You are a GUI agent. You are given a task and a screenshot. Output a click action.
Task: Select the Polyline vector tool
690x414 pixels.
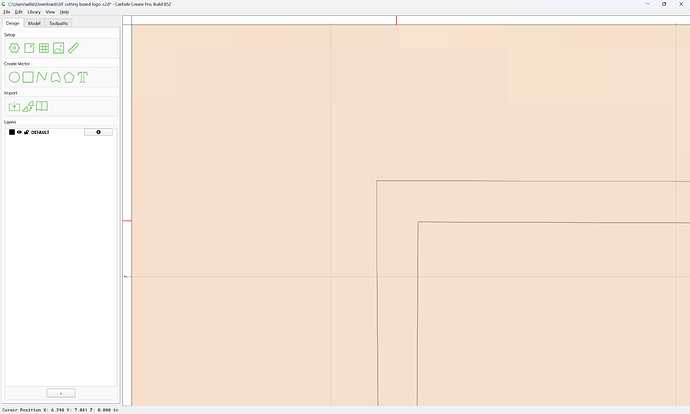point(42,77)
